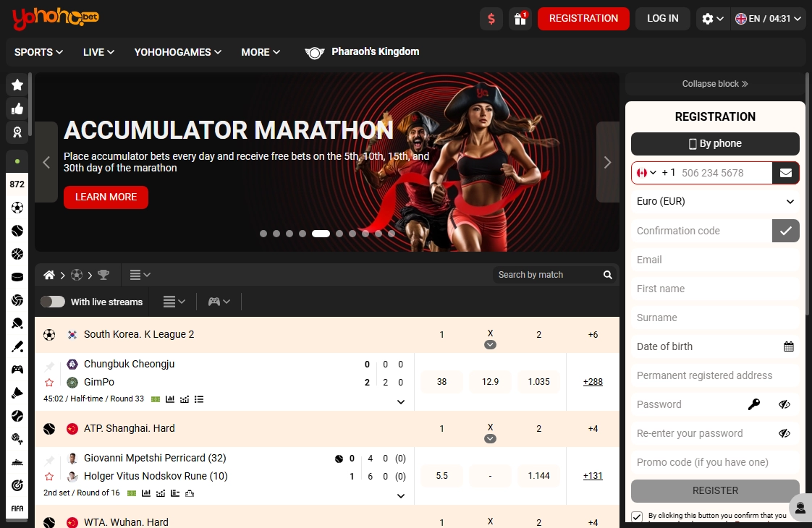Open the Pharaoh's Kingdom menu item

[361, 52]
